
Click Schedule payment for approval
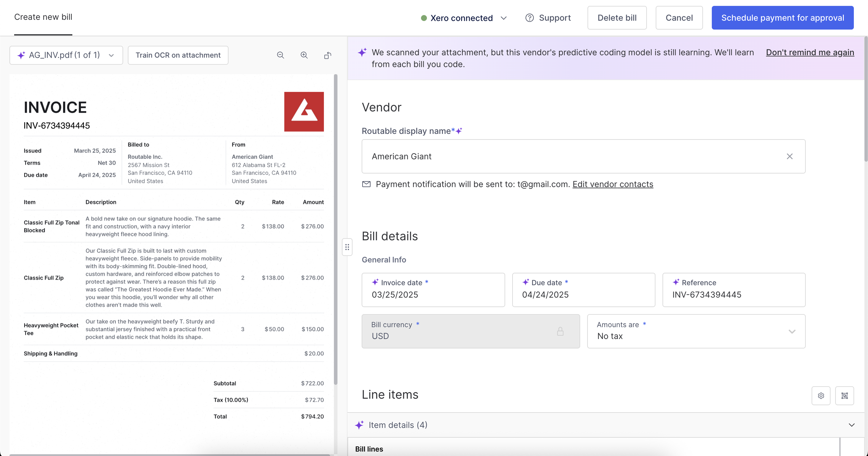click(x=782, y=17)
